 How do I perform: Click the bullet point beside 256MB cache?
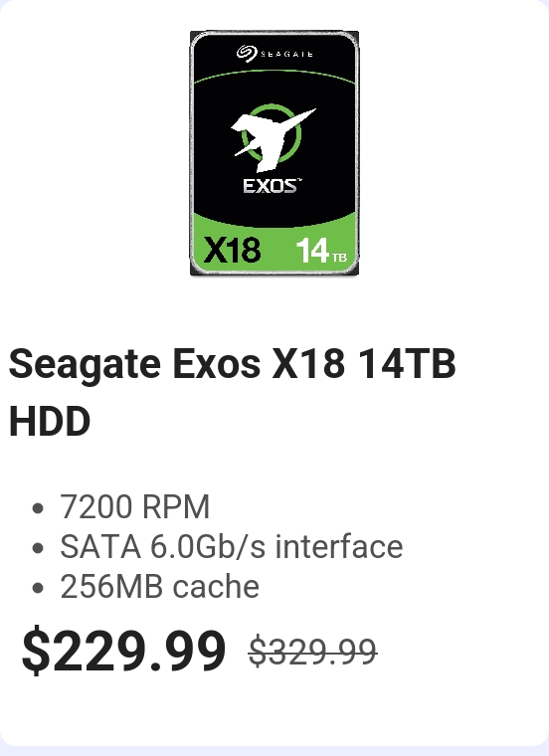tap(38, 588)
